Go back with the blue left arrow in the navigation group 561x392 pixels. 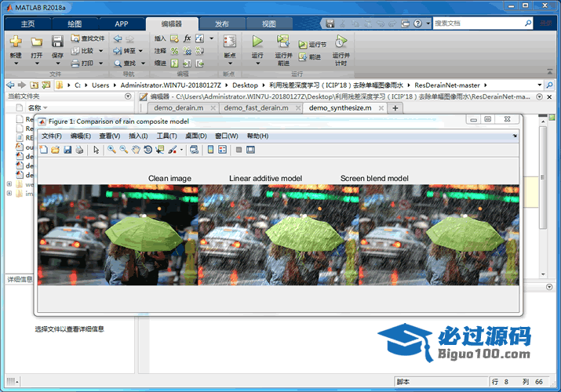pyautogui.click(x=118, y=38)
